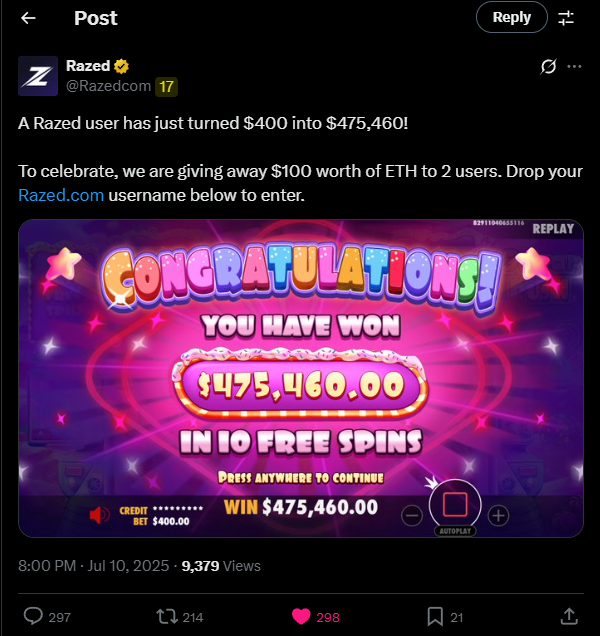The height and width of the screenshot is (636, 600).
Task: Click the yellow 17 badge
Action: pyautogui.click(x=166, y=87)
